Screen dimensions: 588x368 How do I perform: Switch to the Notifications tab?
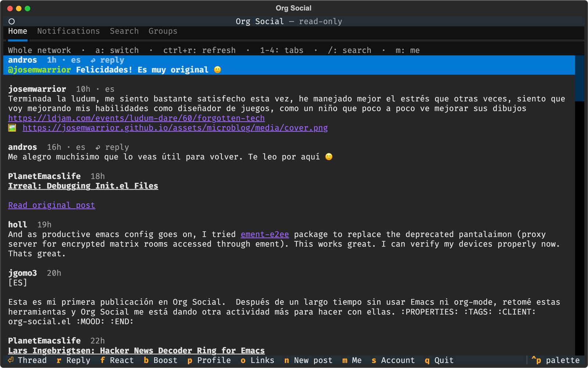[x=68, y=31]
